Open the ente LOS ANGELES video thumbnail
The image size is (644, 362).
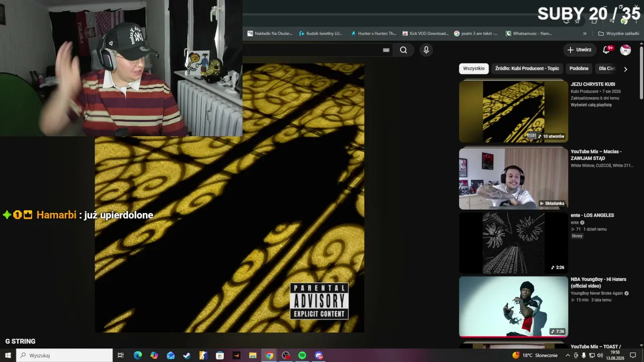pyautogui.click(x=513, y=243)
